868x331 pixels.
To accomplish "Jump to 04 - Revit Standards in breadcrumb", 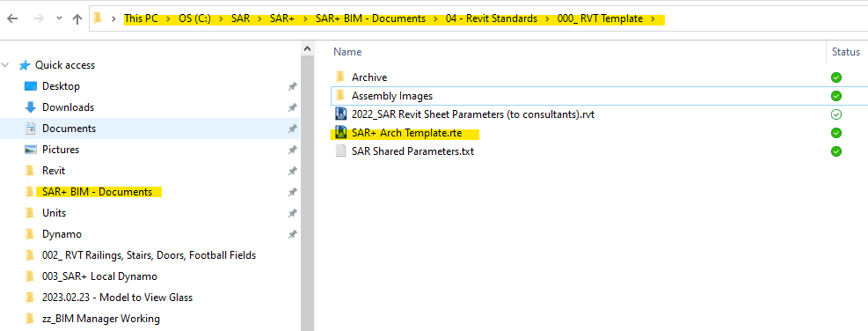I will coord(492,18).
